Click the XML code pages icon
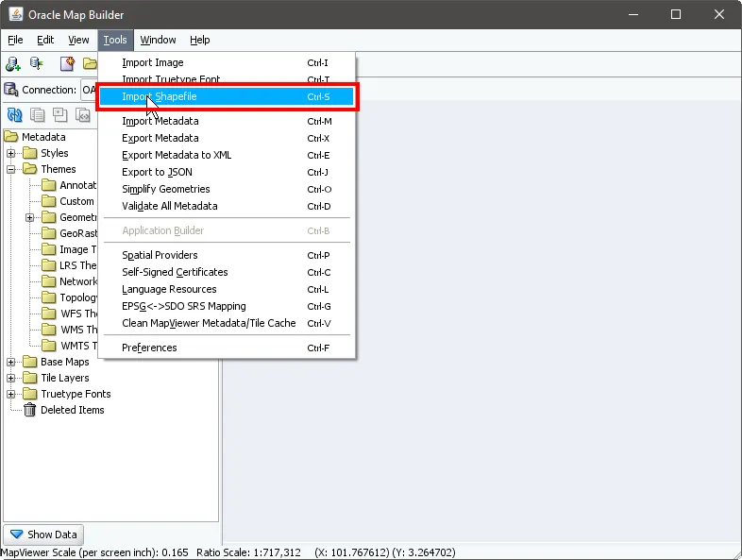 click(x=83, y=114)
